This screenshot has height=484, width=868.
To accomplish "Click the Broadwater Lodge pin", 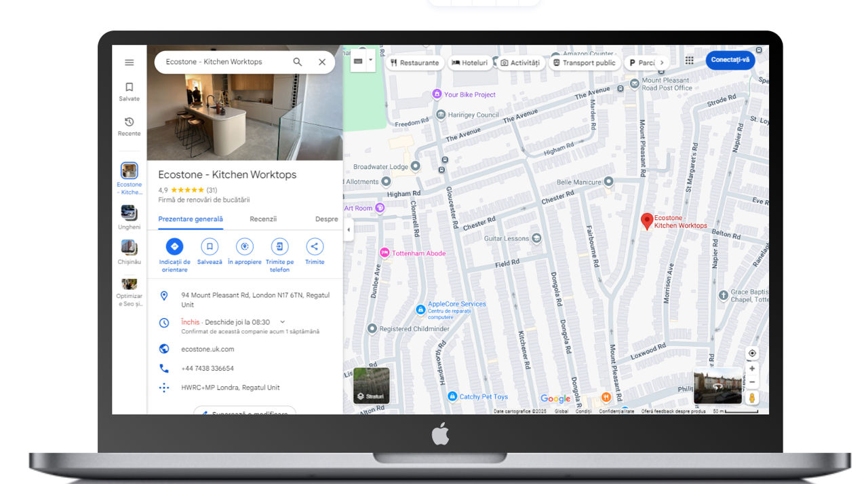I will pos(416,166).
